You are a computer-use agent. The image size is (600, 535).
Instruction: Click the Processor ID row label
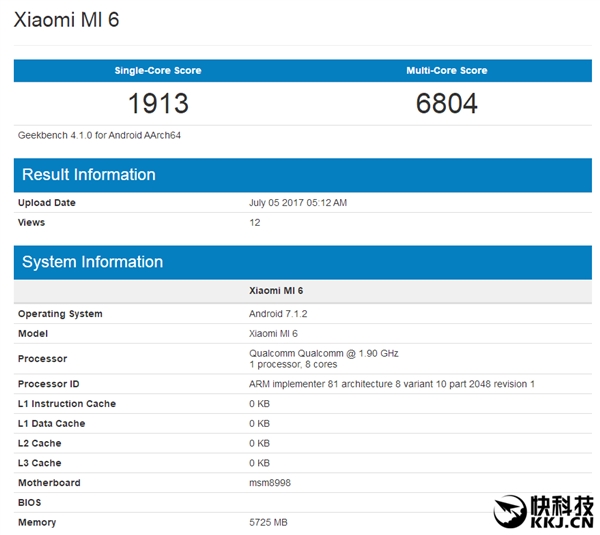point(48,384)
